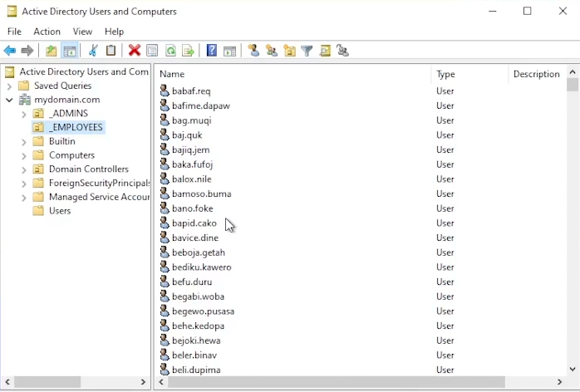580x392 pixels.
Task: Open the Filter Options funnel icon
Action: 307,51
